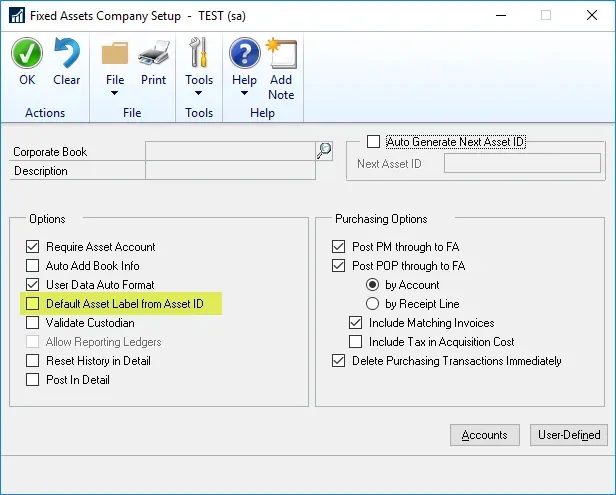Toggle Validate Custodian checkbox
The height and width of the screenshot is (495, 616).
(33, 323)
